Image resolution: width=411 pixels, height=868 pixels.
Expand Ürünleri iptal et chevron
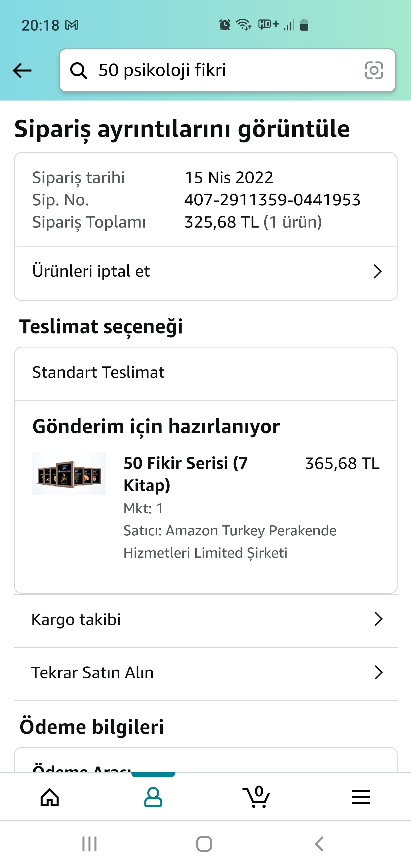coord(377,272)
